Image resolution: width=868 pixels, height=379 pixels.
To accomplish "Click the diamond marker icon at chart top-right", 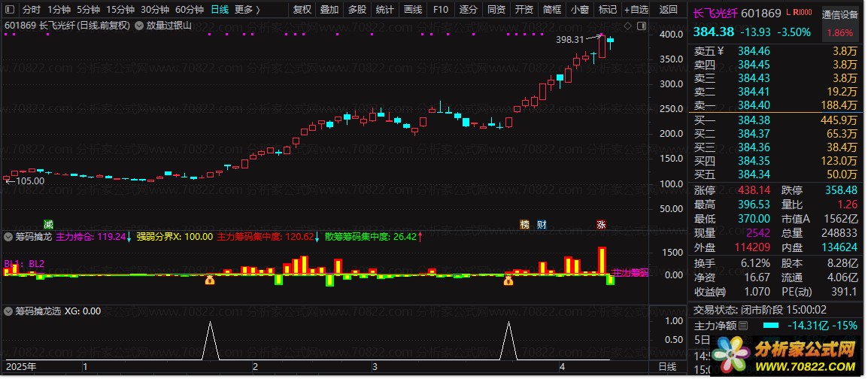I will point(627,26).
